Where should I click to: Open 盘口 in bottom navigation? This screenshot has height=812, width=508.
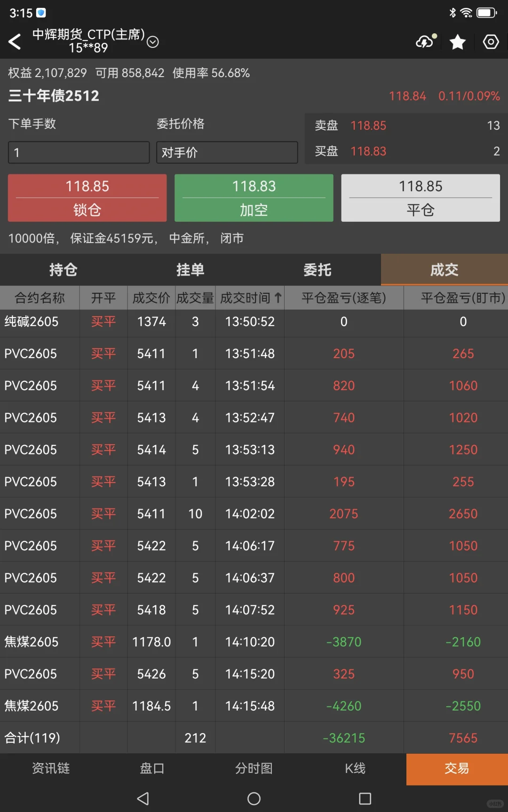152,768
